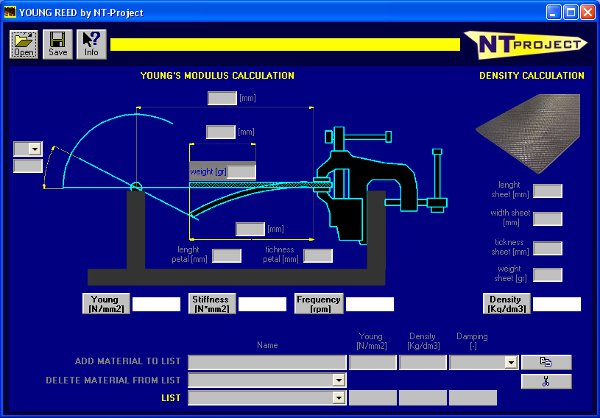Image resolution: width=600 pixels, height=418 pixels.
Task: Click the NT Project logo
Action: 524,44
